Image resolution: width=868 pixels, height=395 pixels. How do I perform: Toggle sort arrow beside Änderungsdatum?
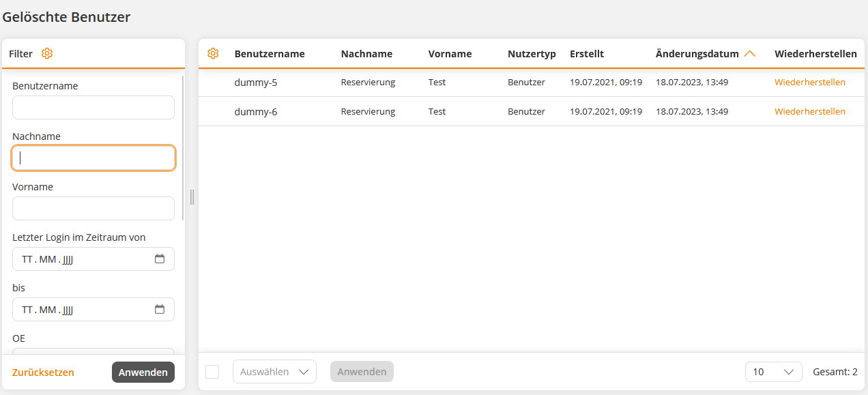click(750, 54)
